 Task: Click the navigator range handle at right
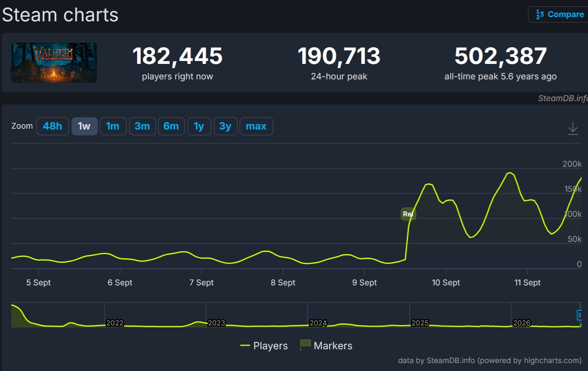click(x=579, y=315)
